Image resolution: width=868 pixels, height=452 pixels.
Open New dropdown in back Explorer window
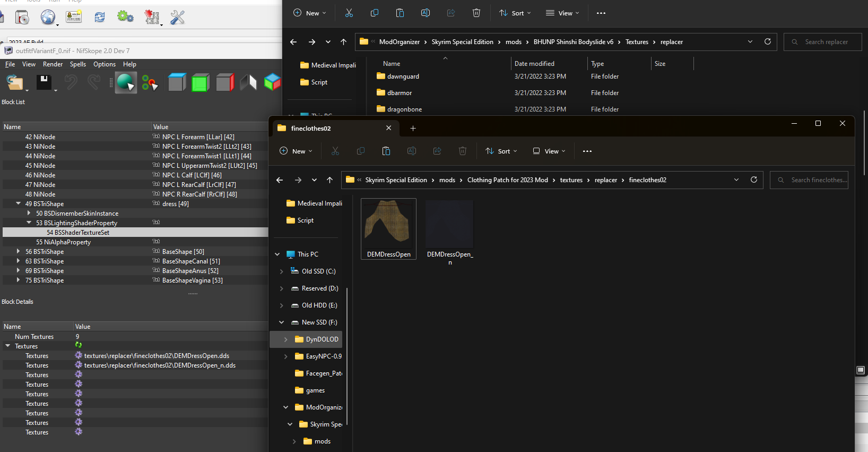click(310, 13)
